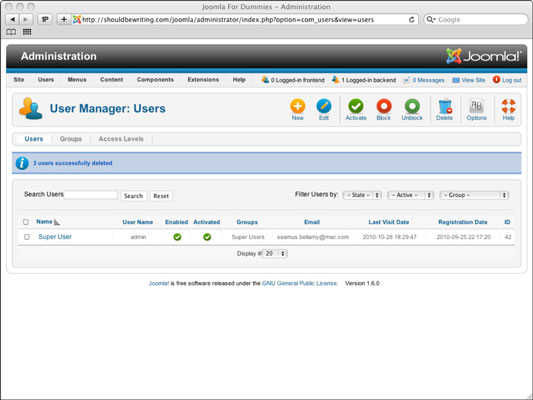
Task: Click the 0 Messages link
Action: [424, 80]
